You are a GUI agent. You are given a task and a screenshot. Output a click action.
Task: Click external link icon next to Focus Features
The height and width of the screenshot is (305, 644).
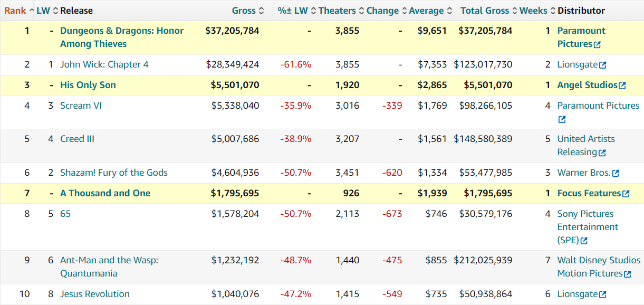coord(626,194)
